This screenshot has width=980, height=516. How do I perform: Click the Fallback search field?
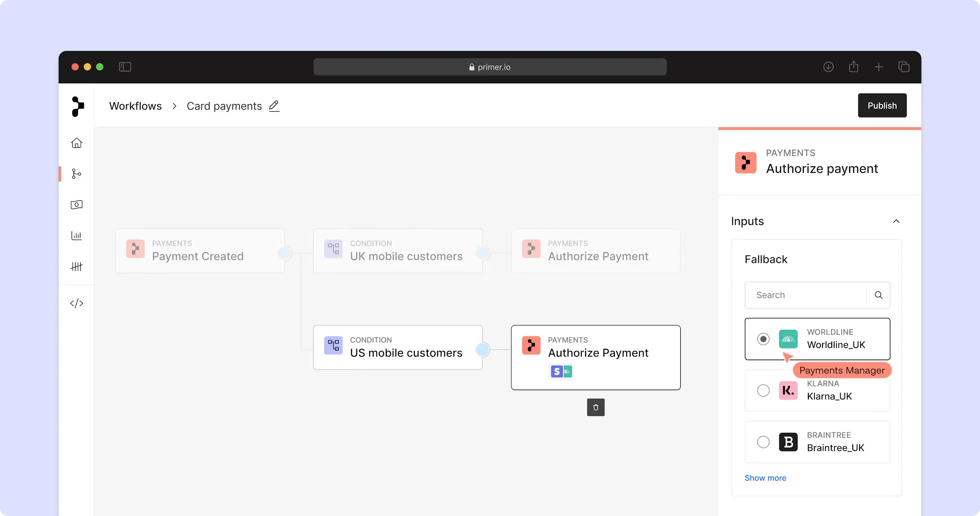(x=806, y=295)
